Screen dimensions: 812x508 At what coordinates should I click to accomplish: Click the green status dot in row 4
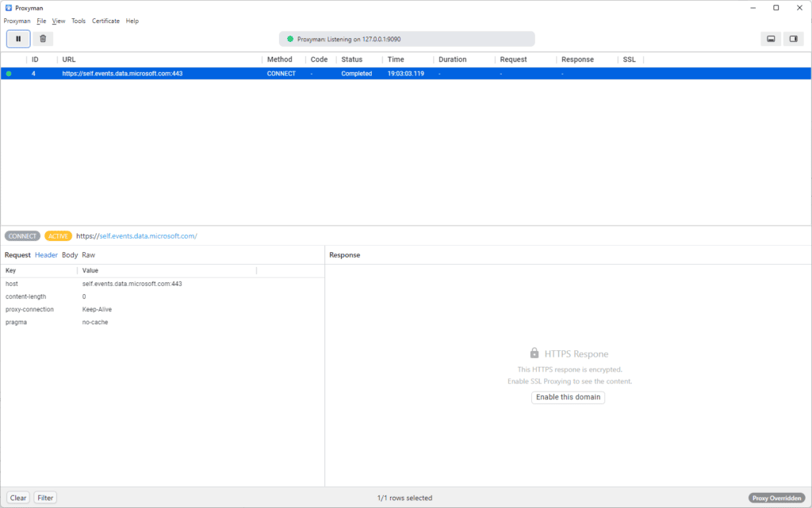tap(9, 74)
